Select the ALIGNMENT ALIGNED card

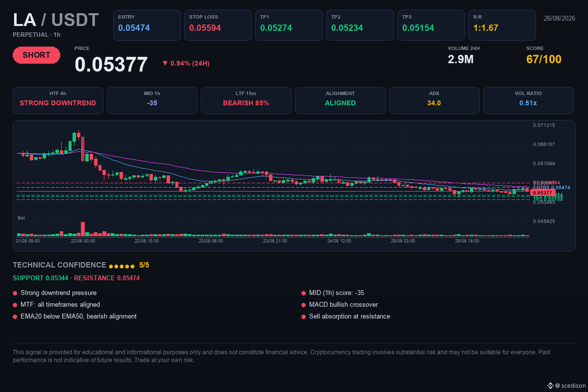point(340,100)
